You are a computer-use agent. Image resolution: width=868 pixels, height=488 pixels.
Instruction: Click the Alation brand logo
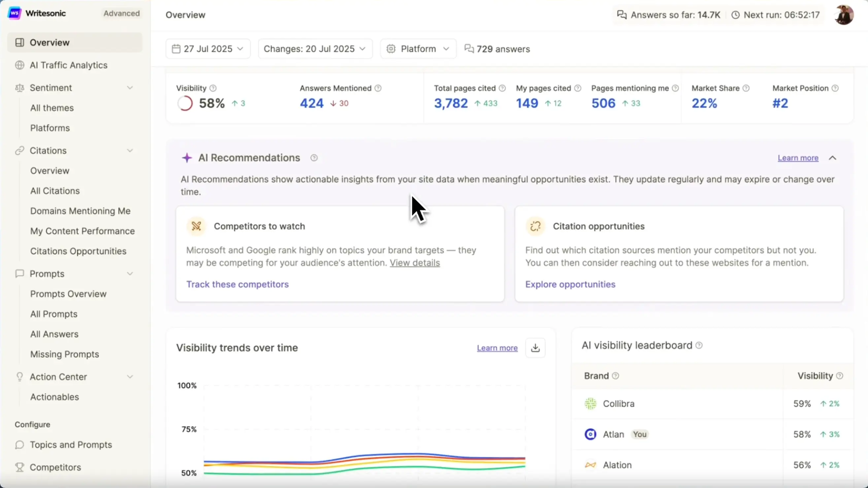coord(590,465)
